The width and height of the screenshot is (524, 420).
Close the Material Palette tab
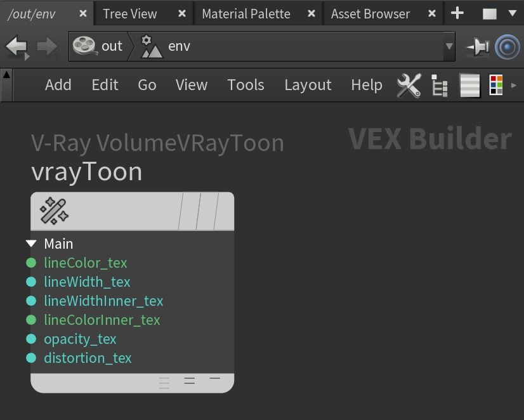tap(311, 13)
